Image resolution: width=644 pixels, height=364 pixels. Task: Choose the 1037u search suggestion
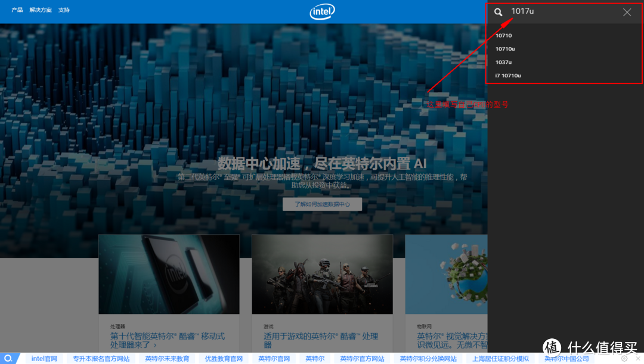503,63
